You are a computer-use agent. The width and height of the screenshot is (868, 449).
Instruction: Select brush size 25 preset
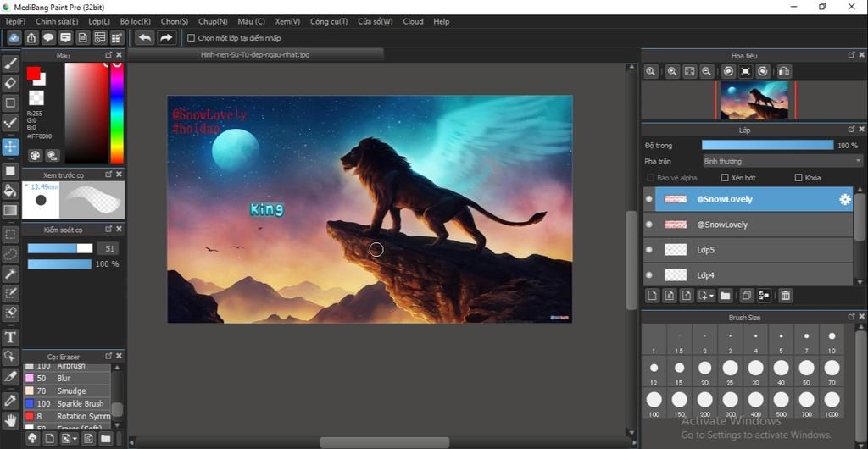(730, 370)
